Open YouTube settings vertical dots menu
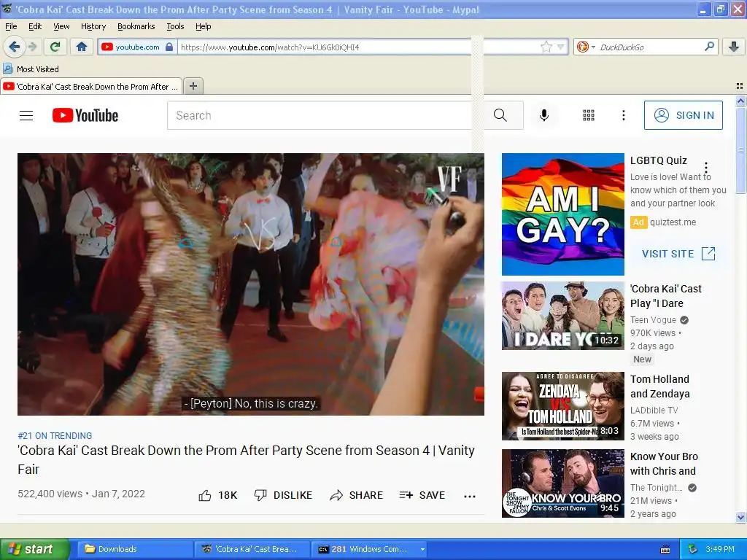This screenshot has height=560, width=747. tap(623, 115)
